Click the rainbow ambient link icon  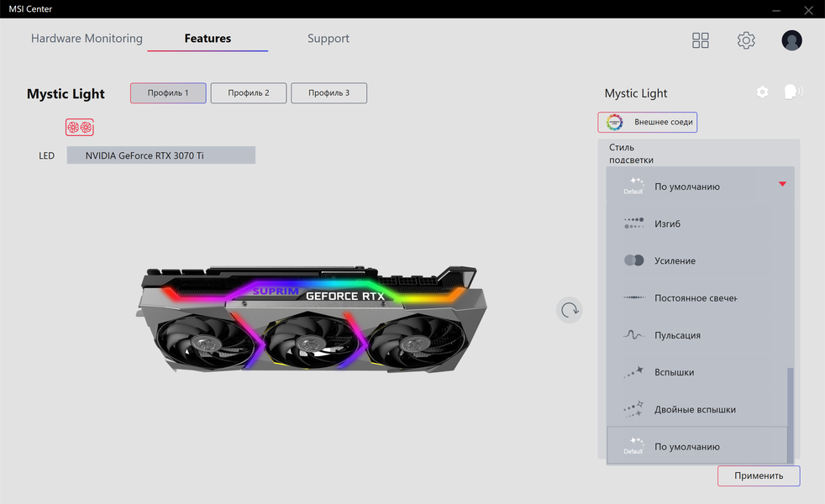point(614,122)
